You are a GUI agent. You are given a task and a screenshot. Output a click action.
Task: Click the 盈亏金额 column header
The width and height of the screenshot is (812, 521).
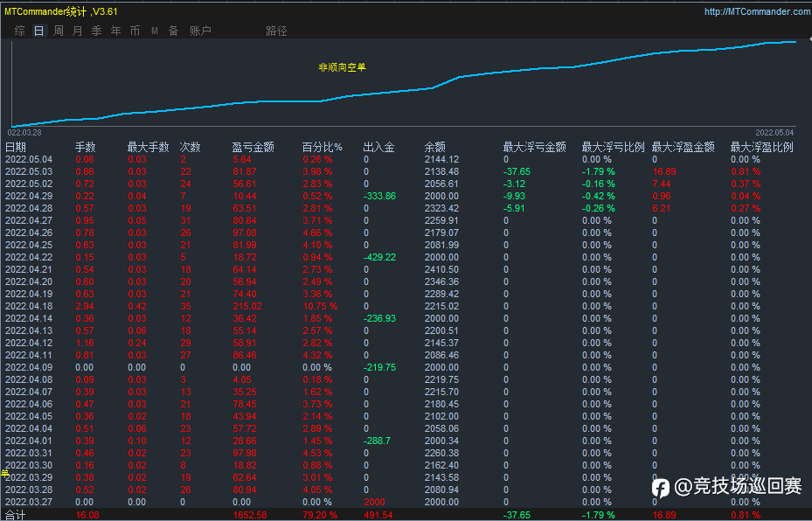coord(253,147)
